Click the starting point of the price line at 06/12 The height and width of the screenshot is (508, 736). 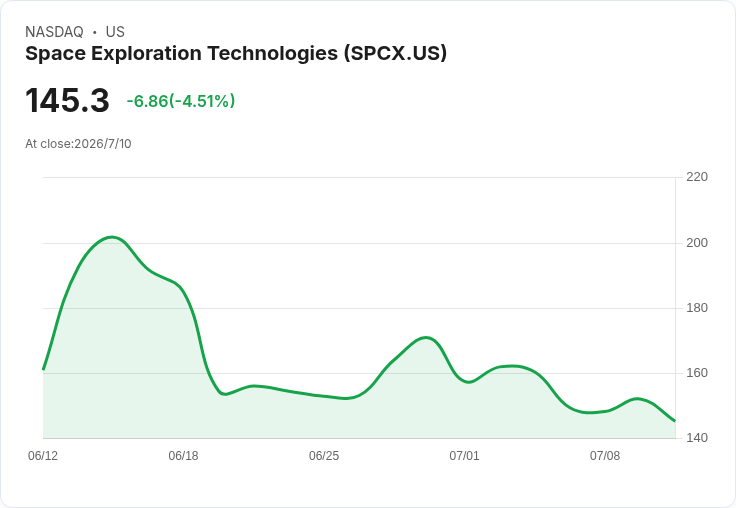[43, 369]
